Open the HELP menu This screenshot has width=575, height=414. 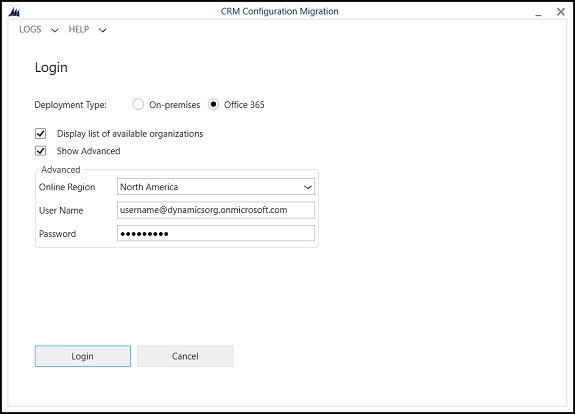coord(79,29)
